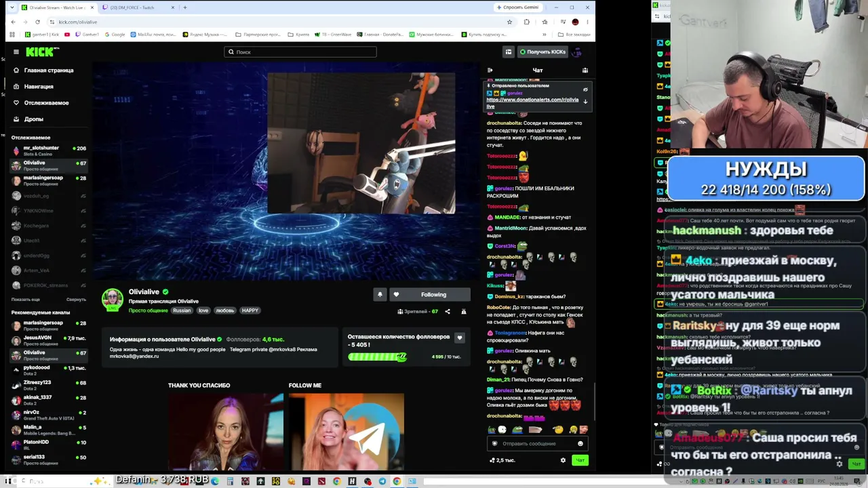Viewport: 868px width, 488px height.
Task: Bookmark this page with the star icon
Action: [x=509, y=22]
